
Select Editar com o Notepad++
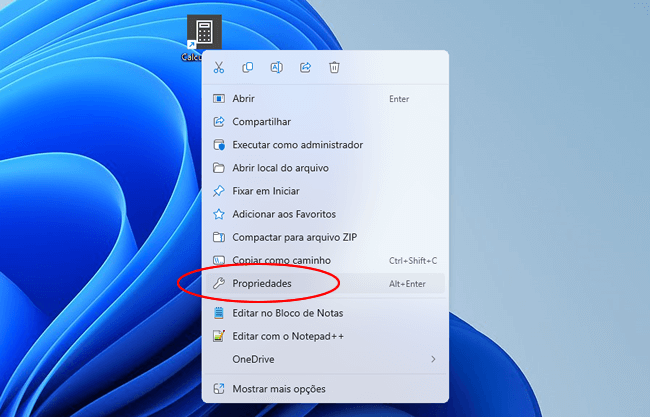pyautogui.click(x=325, y=336)
